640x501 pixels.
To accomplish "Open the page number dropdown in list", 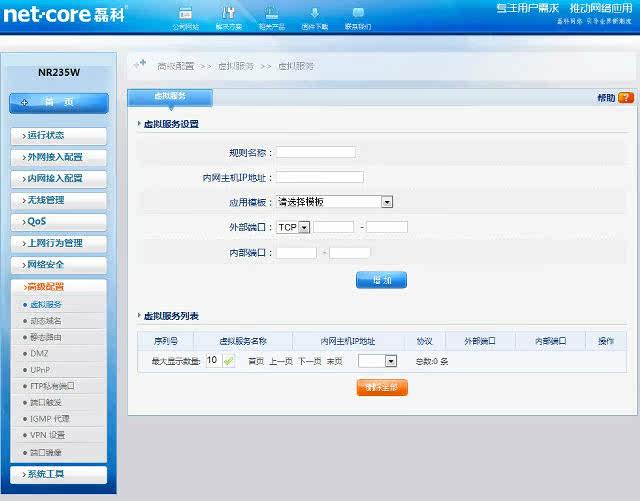I will (377, 361).
